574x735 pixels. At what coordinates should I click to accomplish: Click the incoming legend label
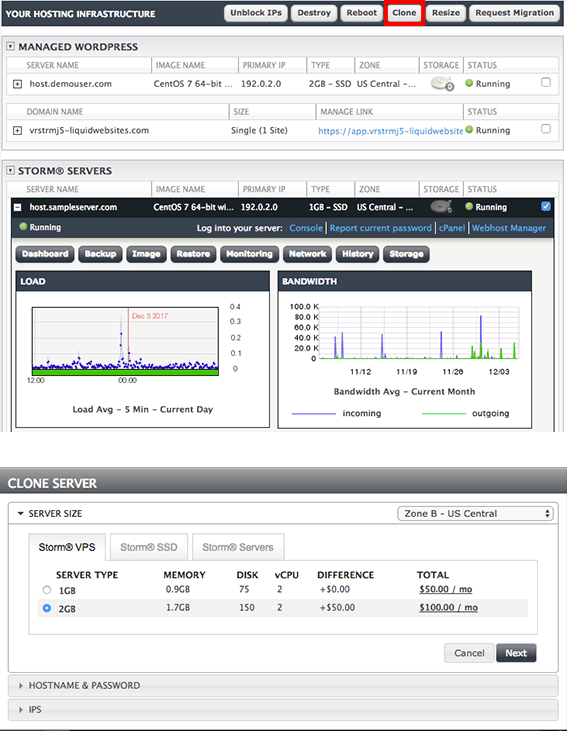pos(362,413)
